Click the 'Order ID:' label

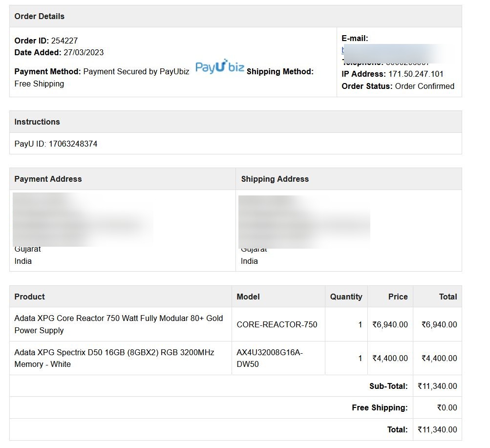click(x=32, y=41)
